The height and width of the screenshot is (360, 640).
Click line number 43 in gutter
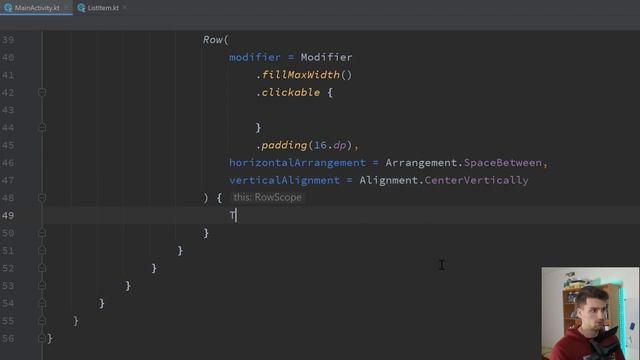[x=8, y=110]
